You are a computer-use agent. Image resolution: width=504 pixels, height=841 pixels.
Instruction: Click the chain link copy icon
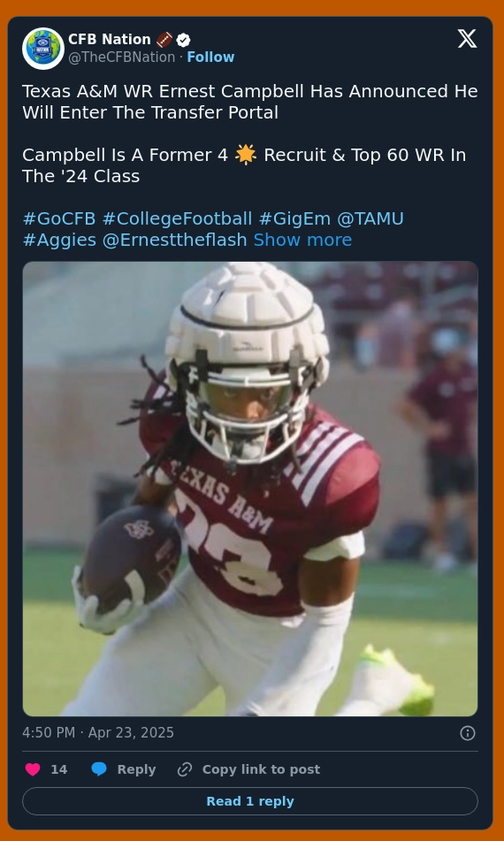(x=185, y=769)
